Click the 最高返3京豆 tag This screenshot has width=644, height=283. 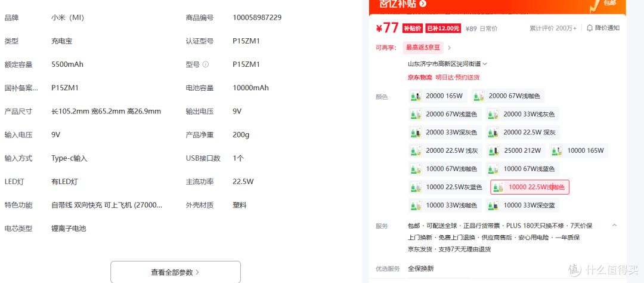pos(423,48)
